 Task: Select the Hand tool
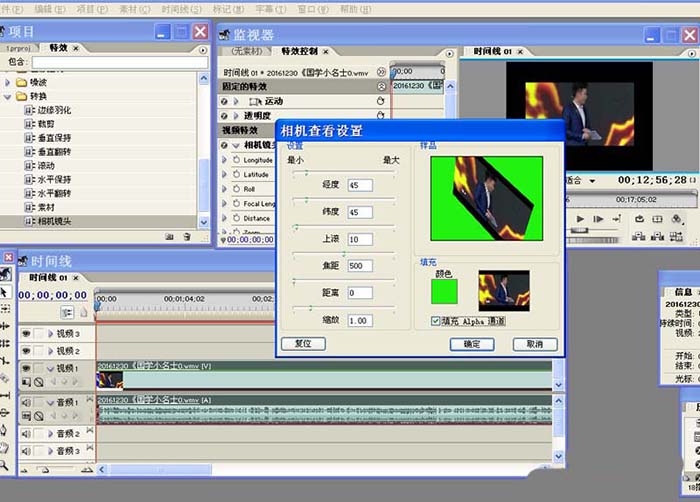tap(4, 448)
